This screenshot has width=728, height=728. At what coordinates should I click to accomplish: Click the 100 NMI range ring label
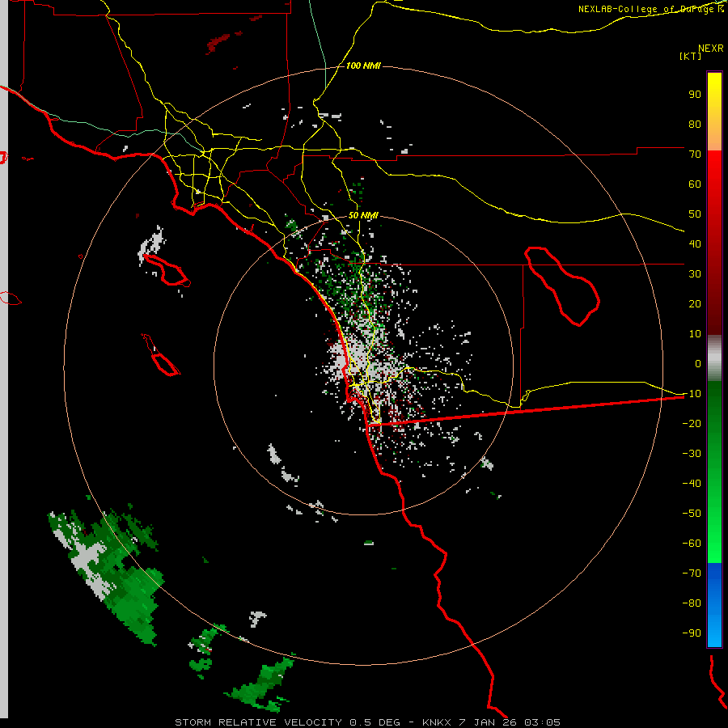[x=363, y=66]
